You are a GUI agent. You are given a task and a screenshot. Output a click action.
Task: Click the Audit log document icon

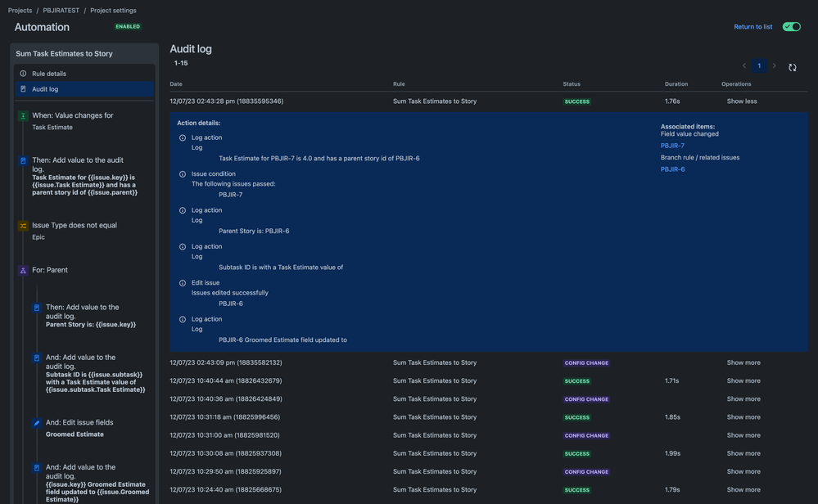click(23, 89)
